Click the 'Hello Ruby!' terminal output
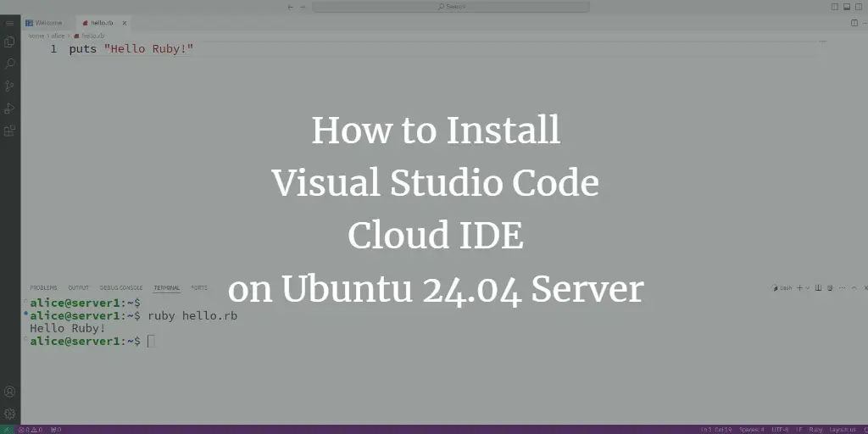The width and height of the screenshot is (868, 434). click(68, 328)
